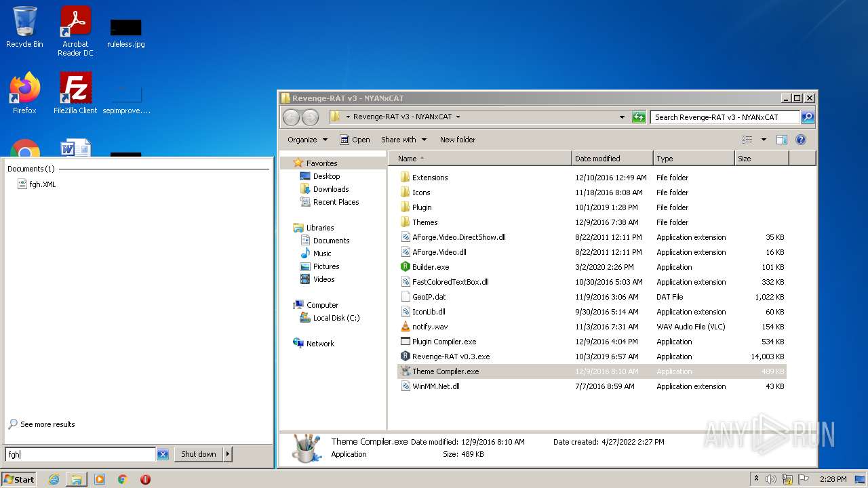Open the Extensions folder icon

[x=406, y=178]
